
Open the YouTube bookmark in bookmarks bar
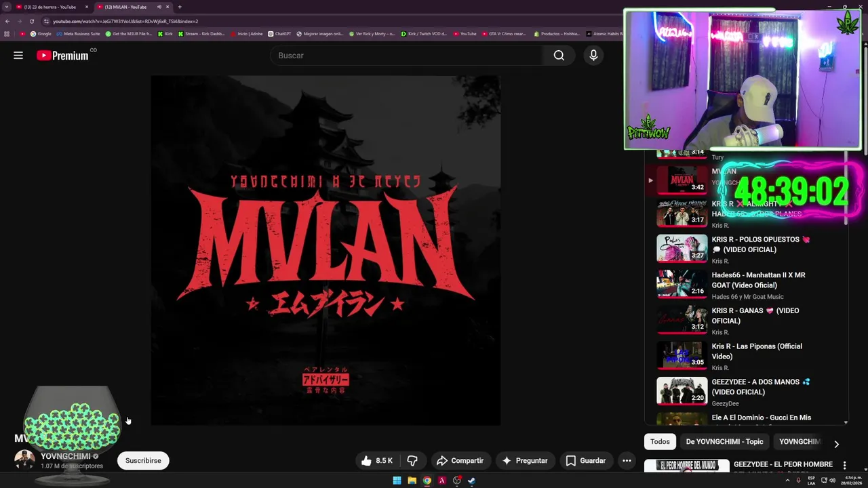(x=465, y=34)
